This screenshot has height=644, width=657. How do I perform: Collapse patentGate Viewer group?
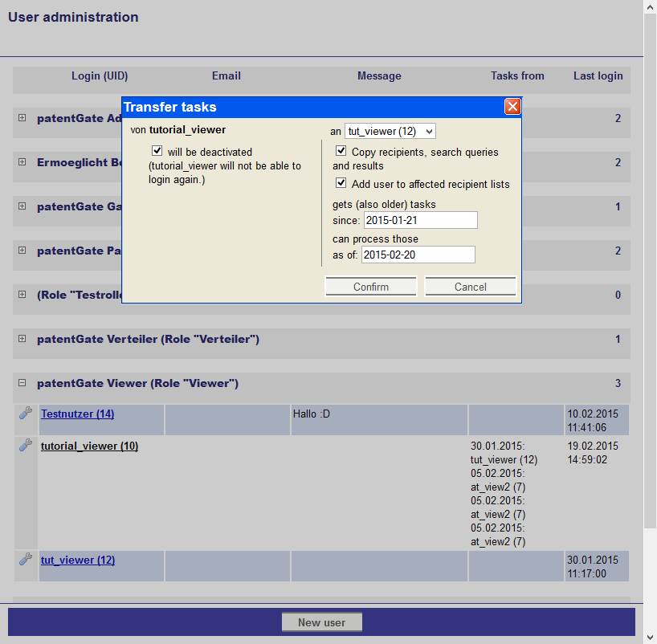click(22, 382)
